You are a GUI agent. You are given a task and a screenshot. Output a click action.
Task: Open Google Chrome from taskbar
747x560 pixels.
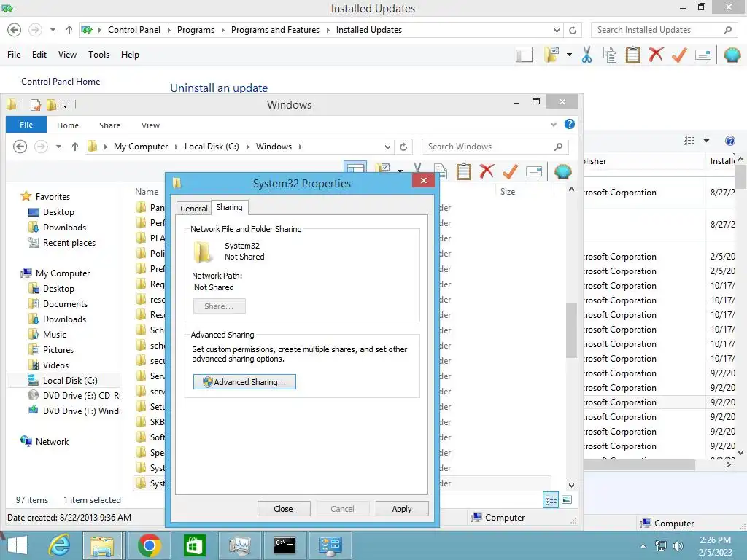tap(149, 545)
